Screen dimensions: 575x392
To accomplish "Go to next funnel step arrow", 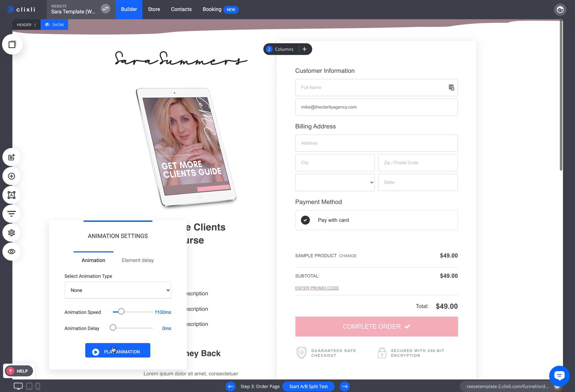I will pyautogui.click(x=345, y=386).
